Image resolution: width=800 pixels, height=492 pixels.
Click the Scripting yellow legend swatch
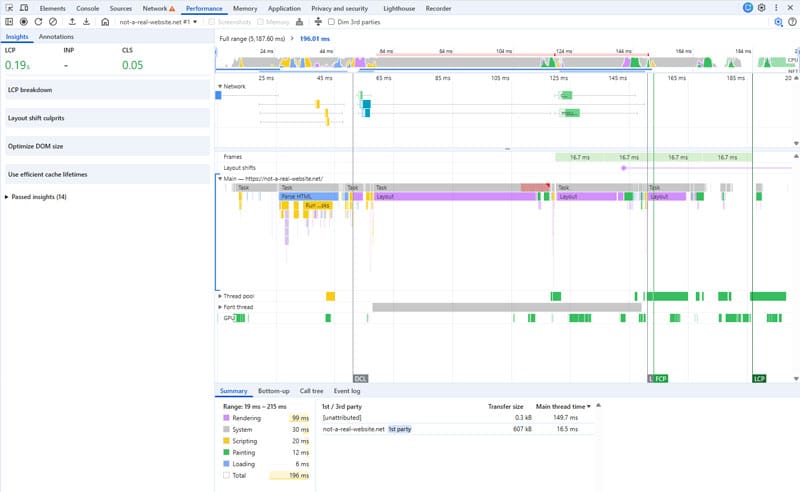click(227, 441)
